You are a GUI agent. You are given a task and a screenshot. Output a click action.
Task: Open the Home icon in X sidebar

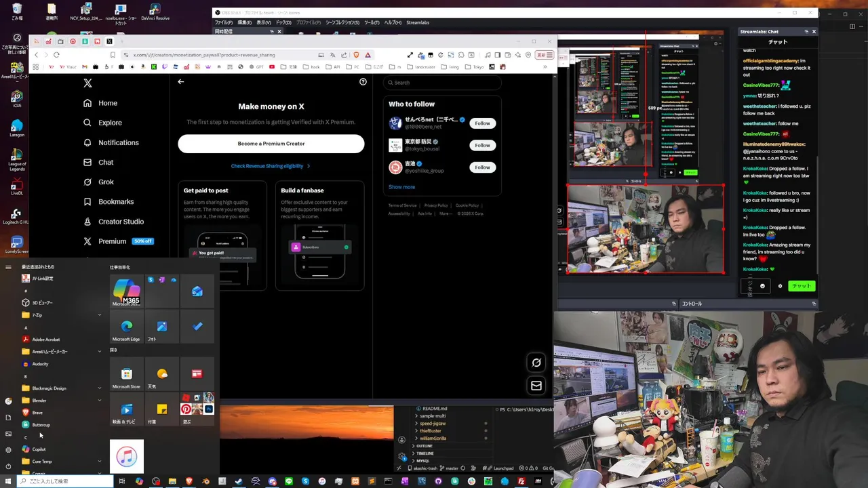[87, 103]
